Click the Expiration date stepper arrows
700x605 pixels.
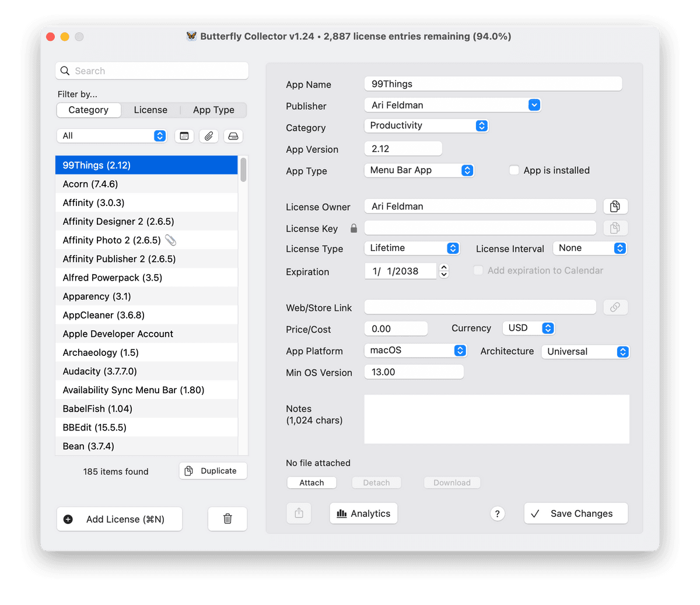[x=444, y=271]
